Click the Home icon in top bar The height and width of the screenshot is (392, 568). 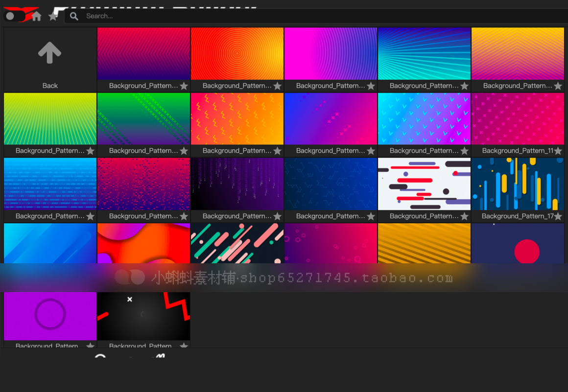(36, 16)
